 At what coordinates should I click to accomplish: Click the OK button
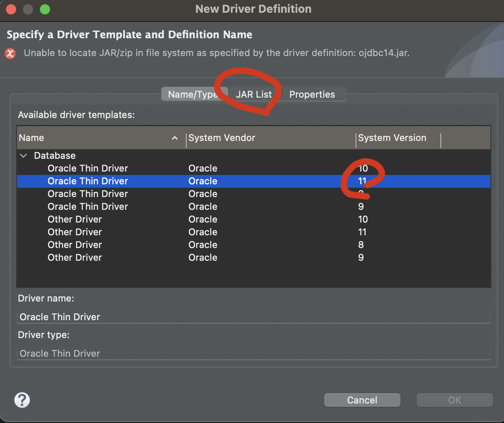coord(454,400)
